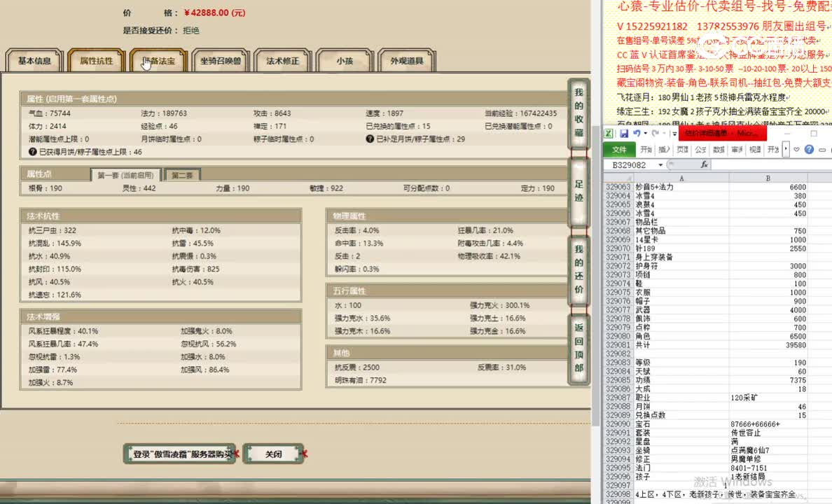Click the Save icon in Excel
Screen dimensions: 832x504
pos(625,133)
